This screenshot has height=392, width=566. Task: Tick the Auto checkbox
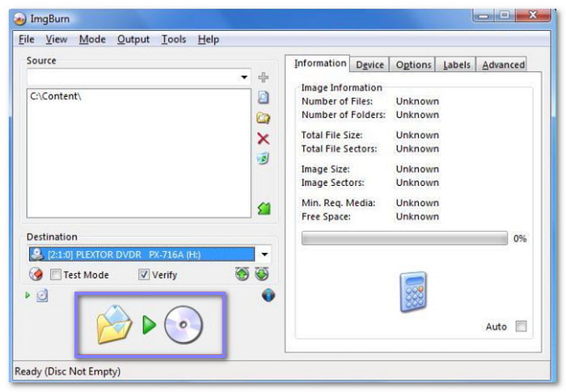(521, 327)
